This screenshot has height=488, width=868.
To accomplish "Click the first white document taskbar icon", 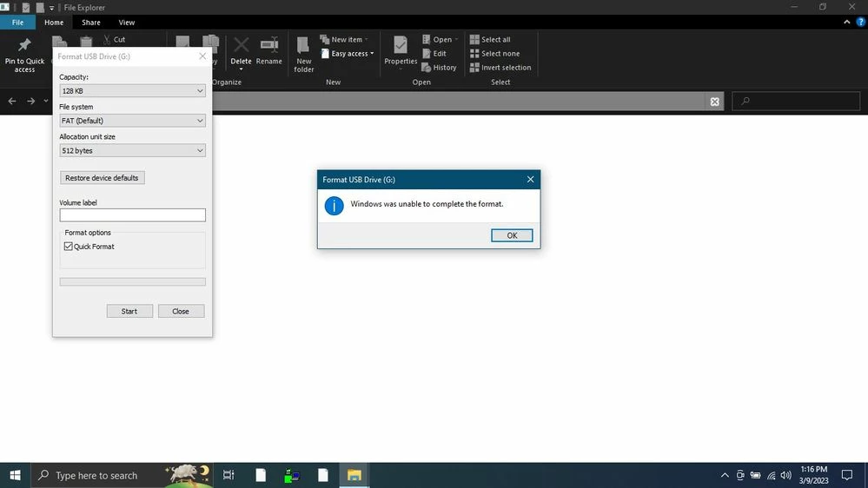I will (260, 475).
